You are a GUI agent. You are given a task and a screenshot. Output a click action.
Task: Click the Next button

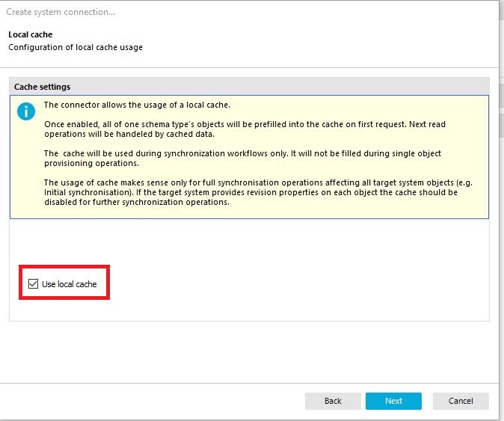pos(393,401)
